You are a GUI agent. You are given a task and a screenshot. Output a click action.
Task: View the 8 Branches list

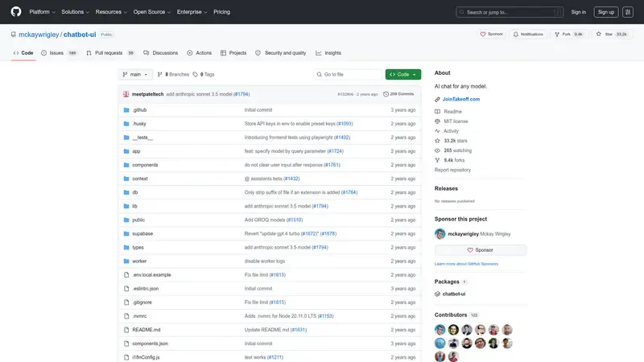[x=173, y=74]
